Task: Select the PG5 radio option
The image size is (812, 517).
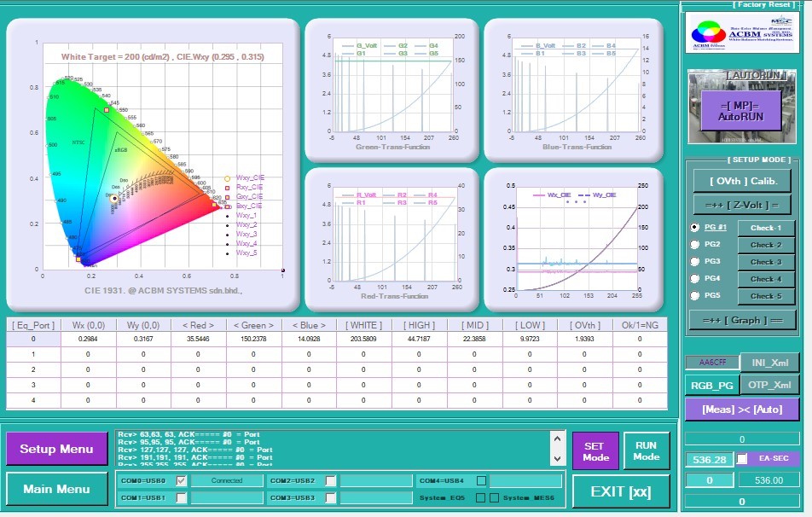Action: [x=695, y=295]
